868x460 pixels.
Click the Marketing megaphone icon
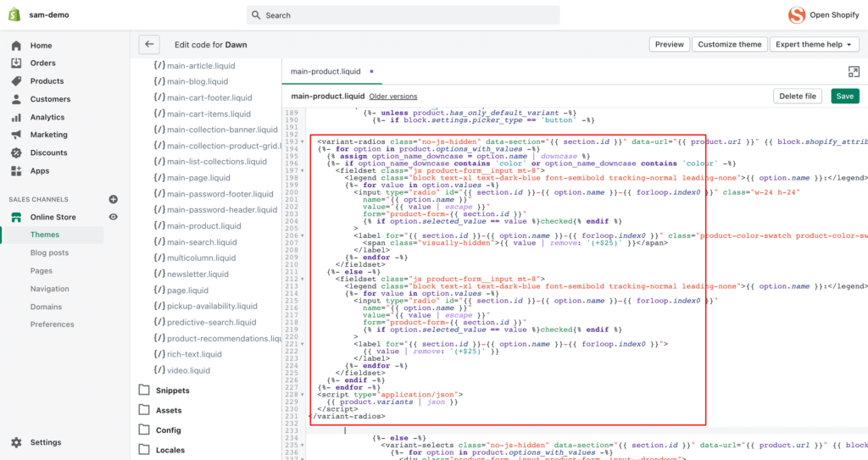click(16, 135)
